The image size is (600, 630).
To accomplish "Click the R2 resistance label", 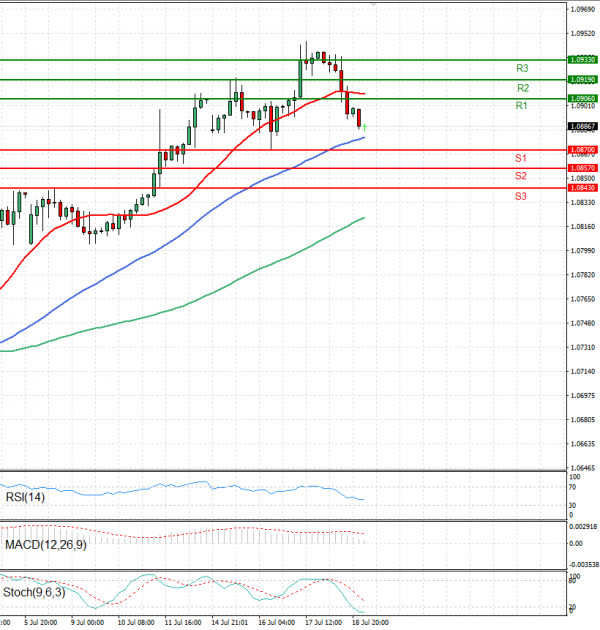I will [522, 88].
